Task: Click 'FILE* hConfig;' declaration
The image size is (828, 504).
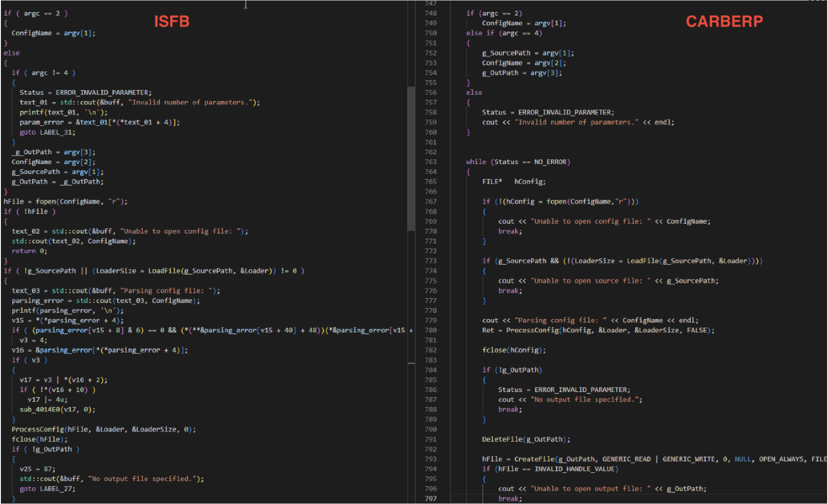Action: [x=514, y=182]
